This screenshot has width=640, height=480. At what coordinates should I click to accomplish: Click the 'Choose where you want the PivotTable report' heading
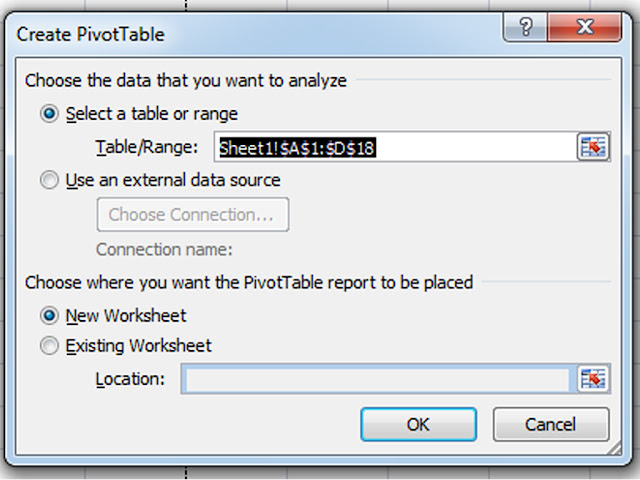[248, 282]
